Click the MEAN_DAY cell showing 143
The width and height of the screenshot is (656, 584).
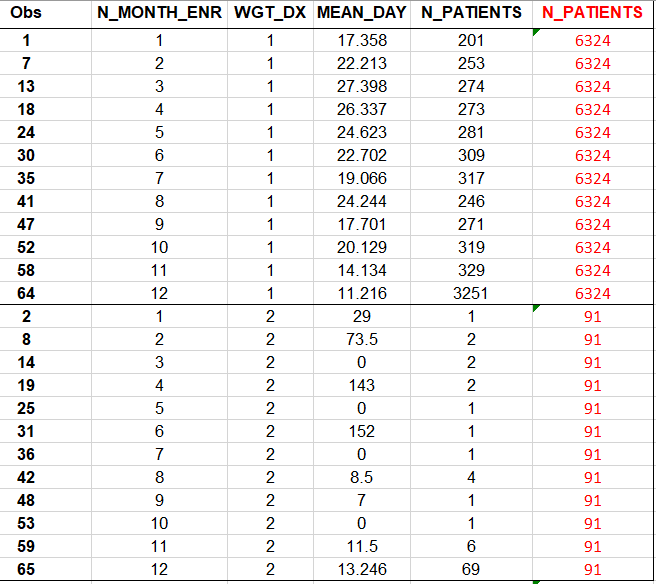point(361,385)
